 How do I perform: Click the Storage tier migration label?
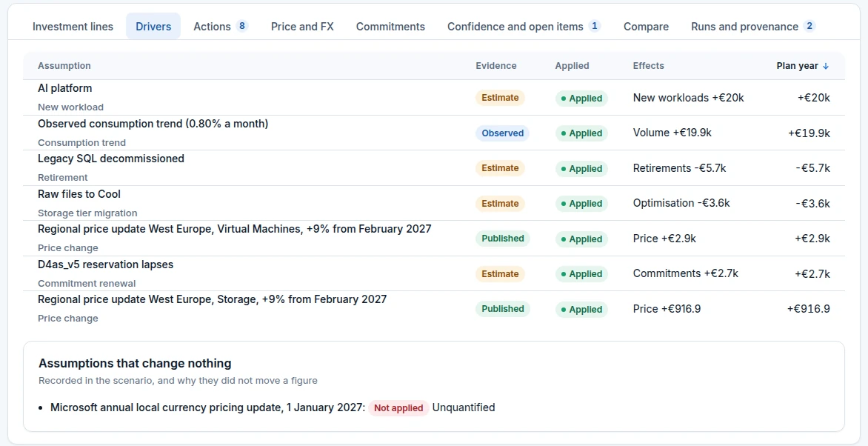pos(87,213)
